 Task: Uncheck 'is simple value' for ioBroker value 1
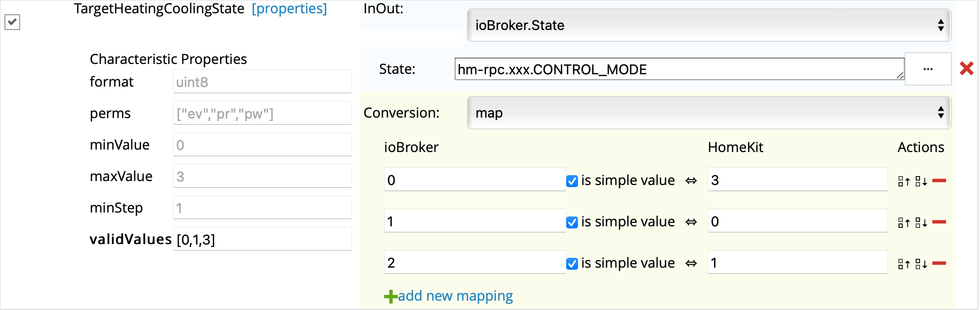(x=572, y=222)
